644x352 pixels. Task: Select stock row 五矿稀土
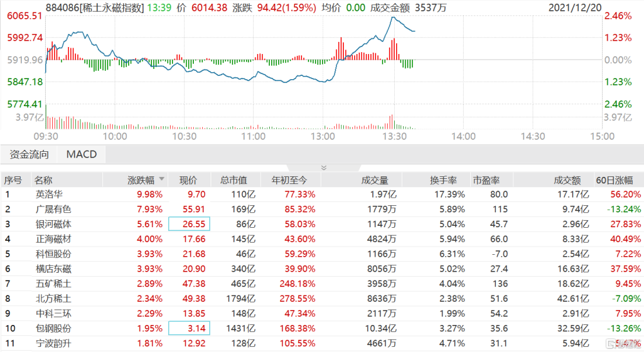point(322,284)
